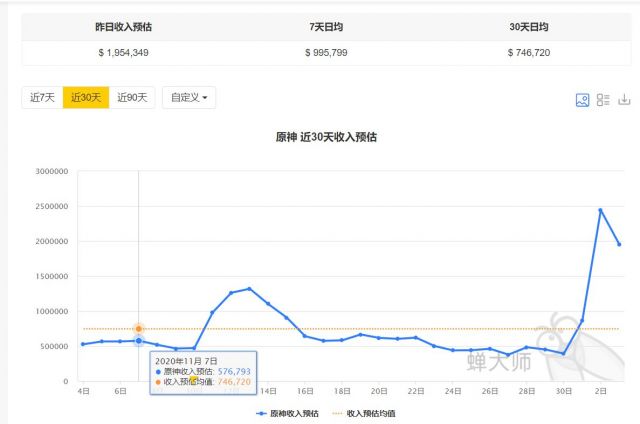The width and height of the screenshot is (640, 424).
Task: Click the 2500000 y-axis label
Action: tap(52, 206)
